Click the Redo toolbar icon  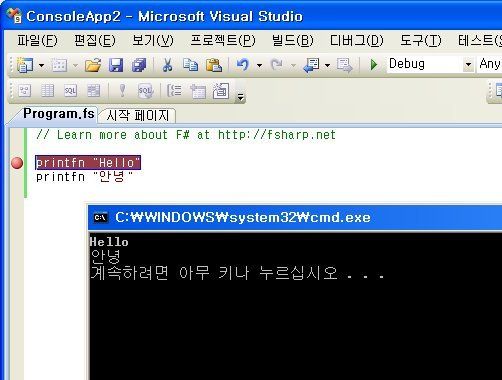click(277, 65)
